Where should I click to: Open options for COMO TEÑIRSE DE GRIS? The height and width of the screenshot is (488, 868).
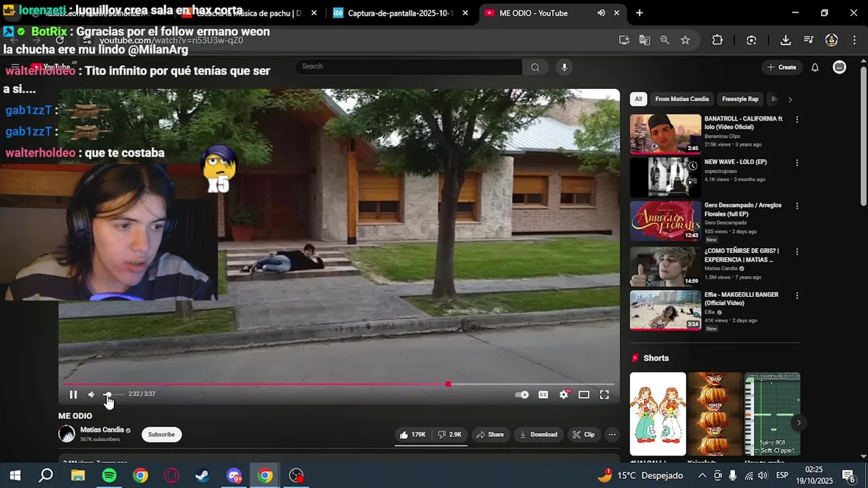797,251
